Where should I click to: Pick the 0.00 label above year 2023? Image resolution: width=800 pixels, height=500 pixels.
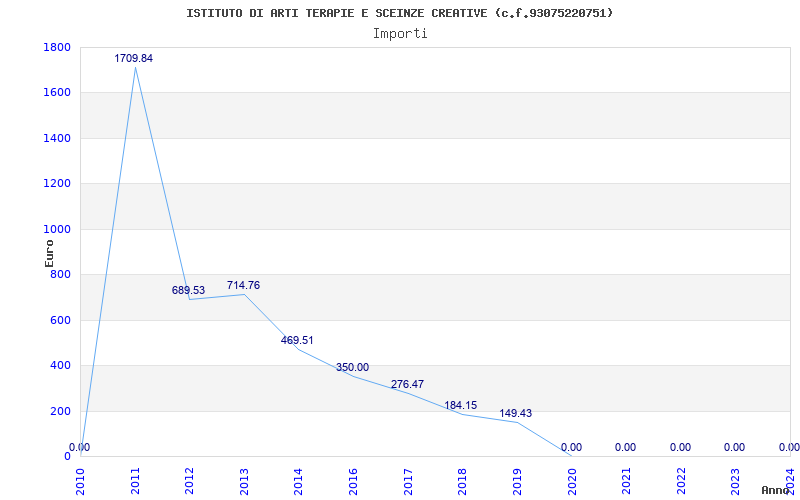coord(735,447)
